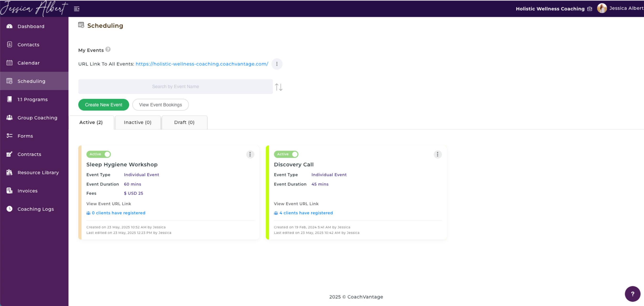Click the 1:1 Programs book icon

tap(10, 99)
